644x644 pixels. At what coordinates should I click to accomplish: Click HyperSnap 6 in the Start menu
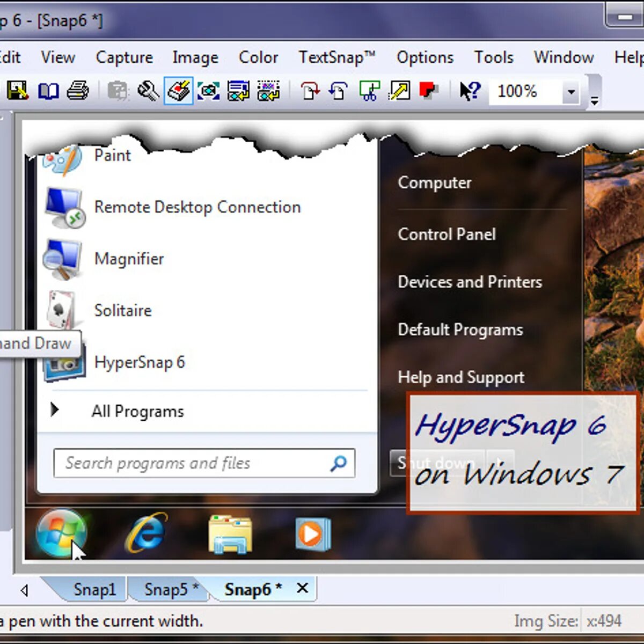pyautogui.click(x=140, y=362)
